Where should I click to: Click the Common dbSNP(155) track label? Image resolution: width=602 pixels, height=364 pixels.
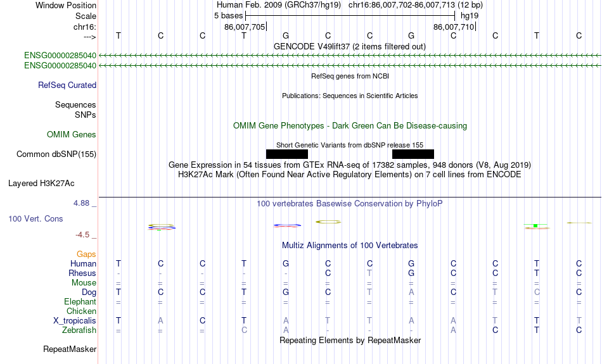pos(56,154)
